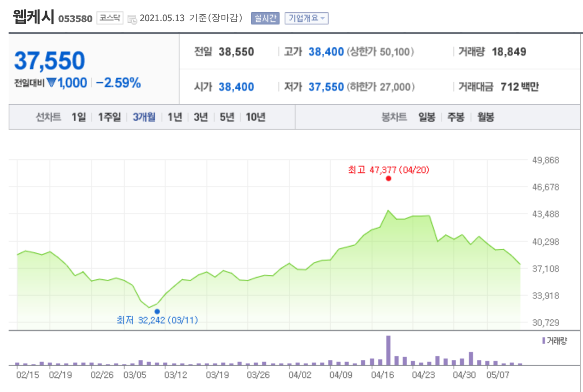Click the 49,868 y-axis label

pyautogui.click(x=545, y=160)
